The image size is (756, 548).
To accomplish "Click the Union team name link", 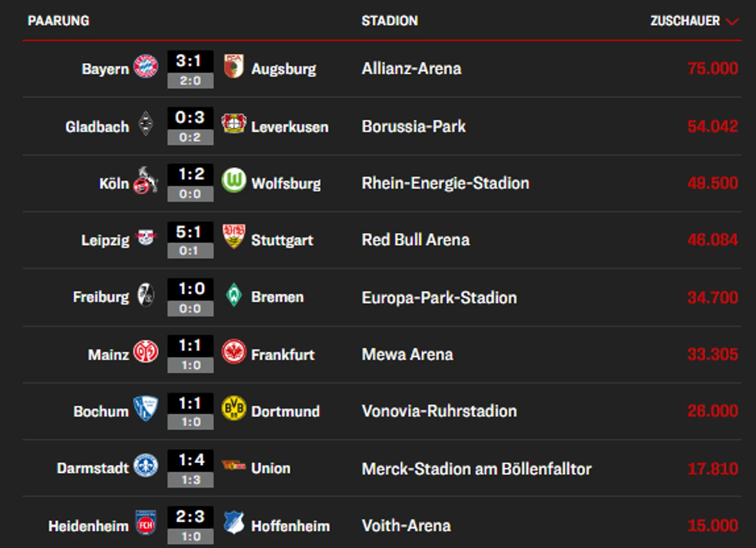I will [x=270, y=468].
